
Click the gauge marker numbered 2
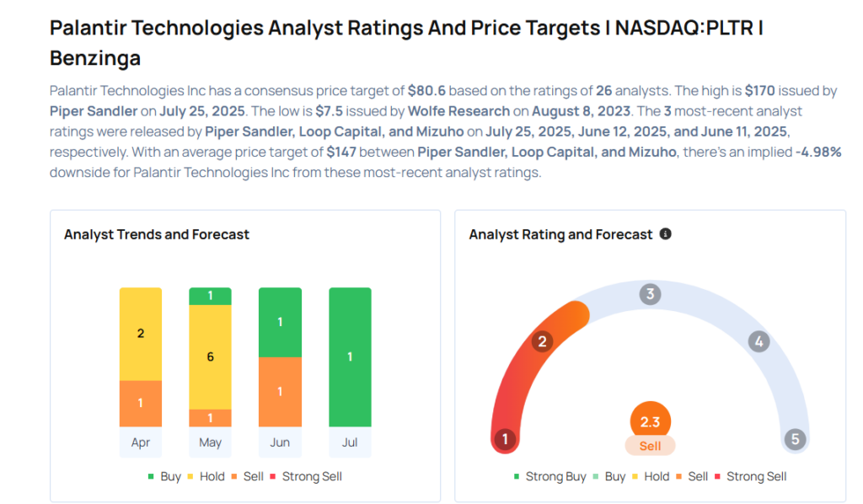point(542,341)
